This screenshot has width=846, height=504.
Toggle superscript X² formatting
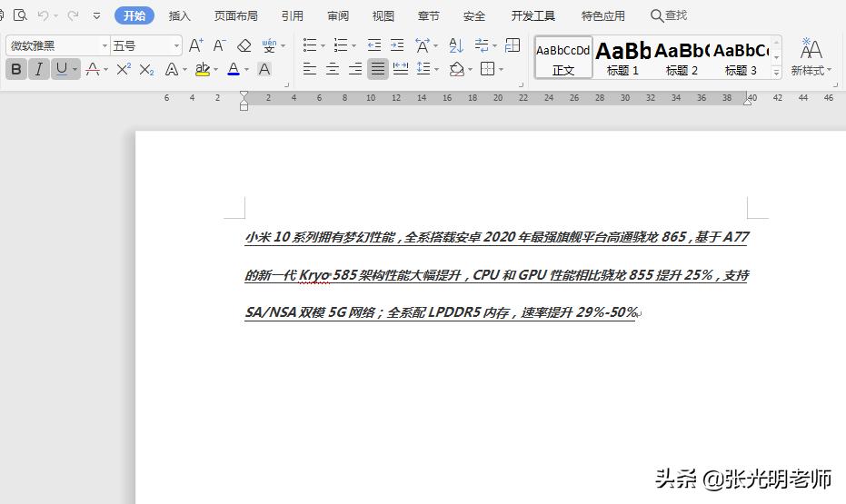coord(124,69)
